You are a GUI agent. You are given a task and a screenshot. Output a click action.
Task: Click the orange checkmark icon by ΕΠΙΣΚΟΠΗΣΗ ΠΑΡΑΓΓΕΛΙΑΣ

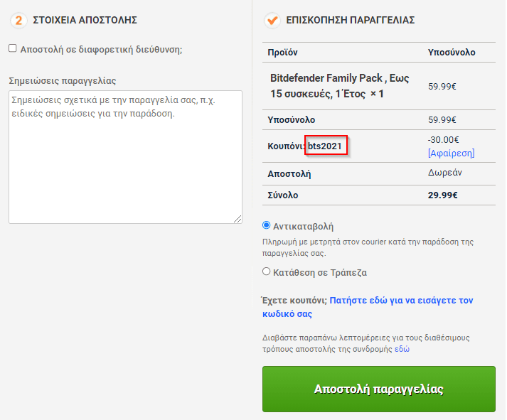[x=272, y=21]
